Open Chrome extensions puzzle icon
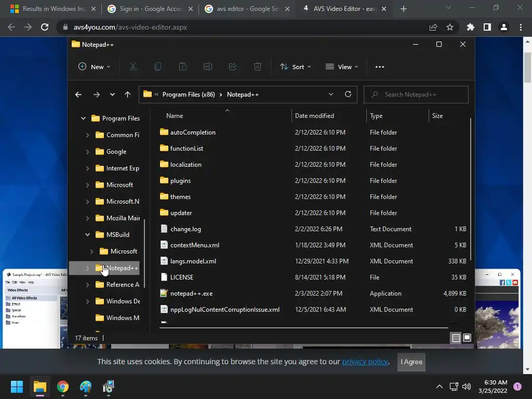Screen dimensions: 532x399 (471, 27)
